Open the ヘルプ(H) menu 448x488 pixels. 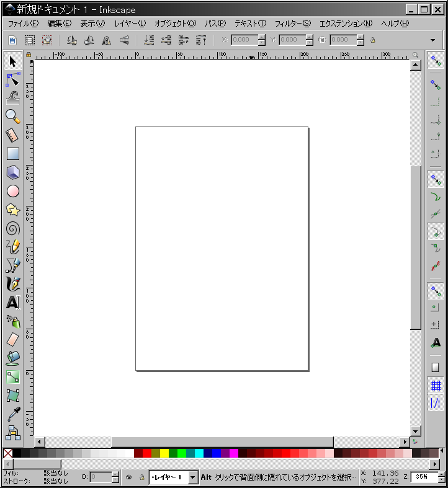pos(395,24)
